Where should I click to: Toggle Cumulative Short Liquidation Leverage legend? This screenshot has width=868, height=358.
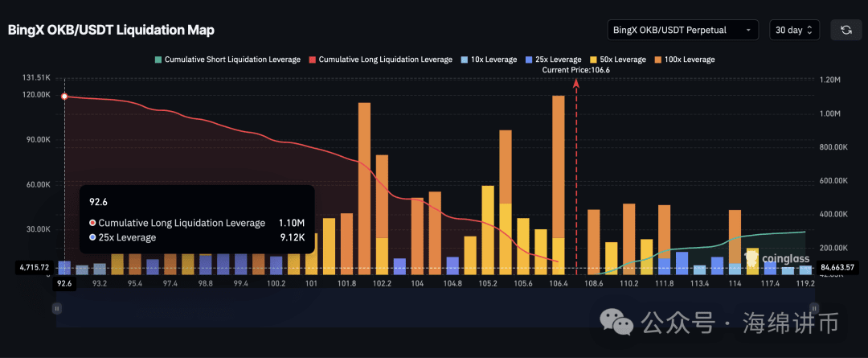[227, 60]
